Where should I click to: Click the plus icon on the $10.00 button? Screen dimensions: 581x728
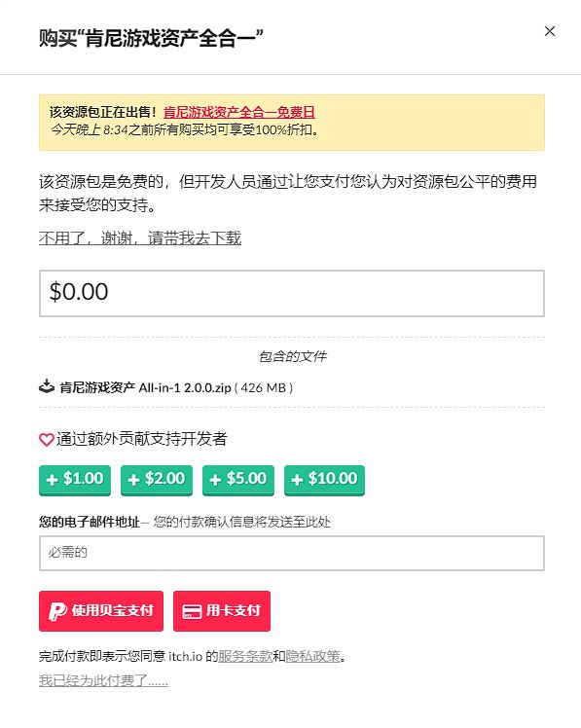297,480
